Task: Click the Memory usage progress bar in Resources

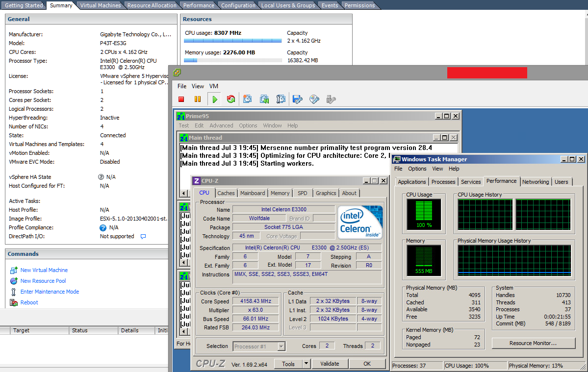Action: [x=233, y=60]
